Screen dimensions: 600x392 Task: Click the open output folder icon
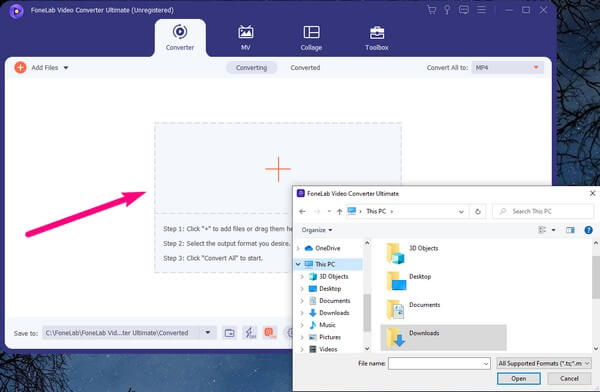point(230,333)
